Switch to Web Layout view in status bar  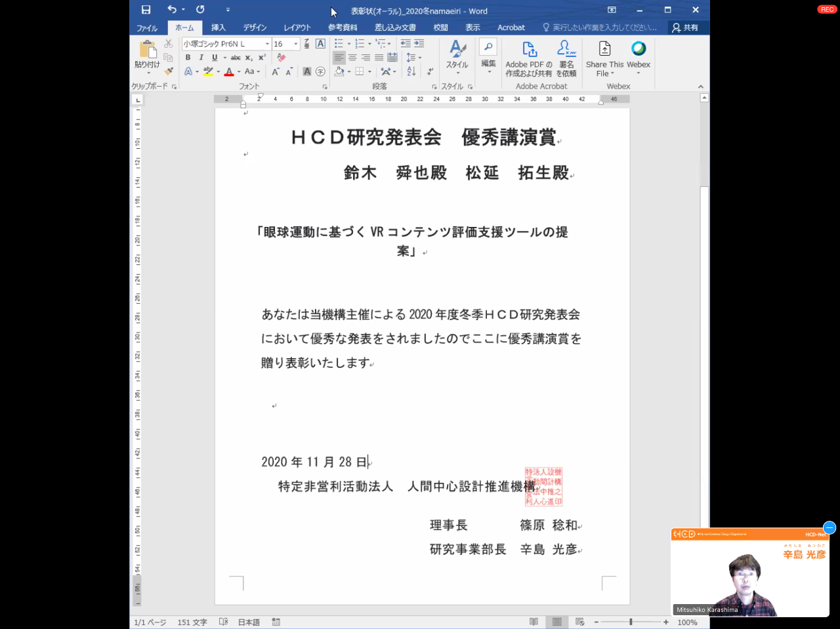[579, 622]
